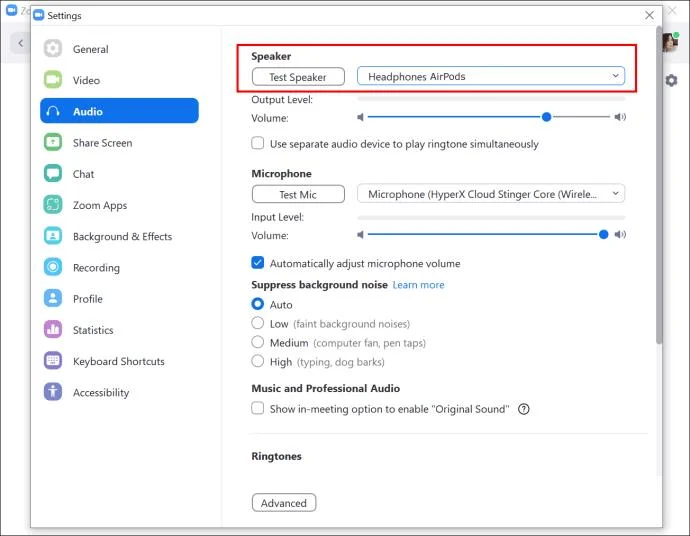
Task: Click the Test Speaker button
Action: click(298, 77)
